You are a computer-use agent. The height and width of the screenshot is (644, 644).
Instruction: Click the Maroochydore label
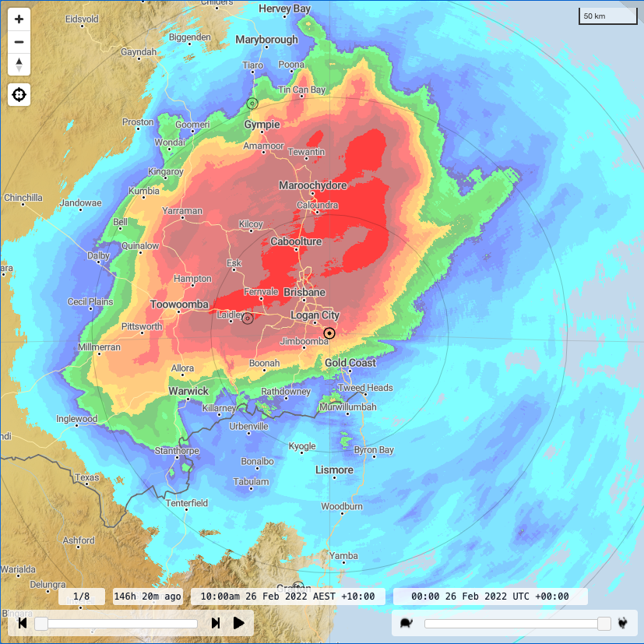pos(312,185)
